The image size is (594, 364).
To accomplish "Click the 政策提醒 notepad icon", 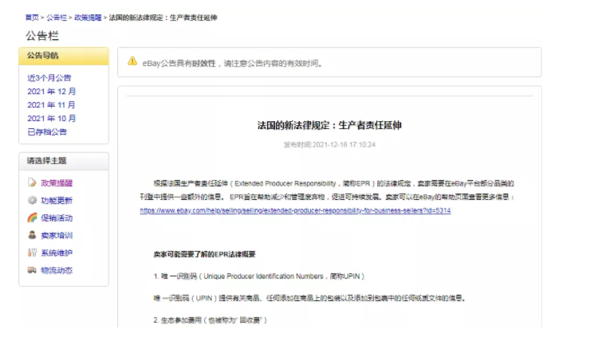I will point(32,183).
